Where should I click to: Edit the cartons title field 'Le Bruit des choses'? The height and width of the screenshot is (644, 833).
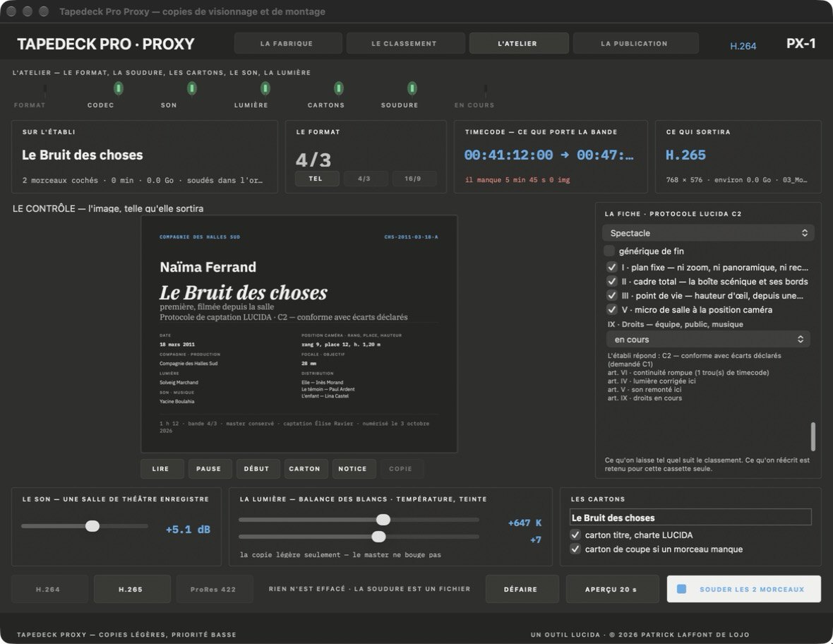690,518
